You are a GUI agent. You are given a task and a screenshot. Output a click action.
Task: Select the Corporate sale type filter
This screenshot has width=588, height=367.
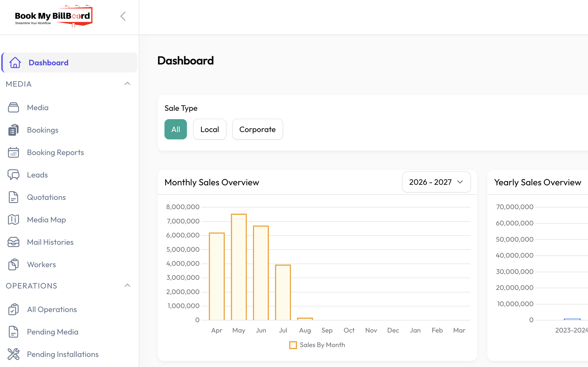coord(257,129)
